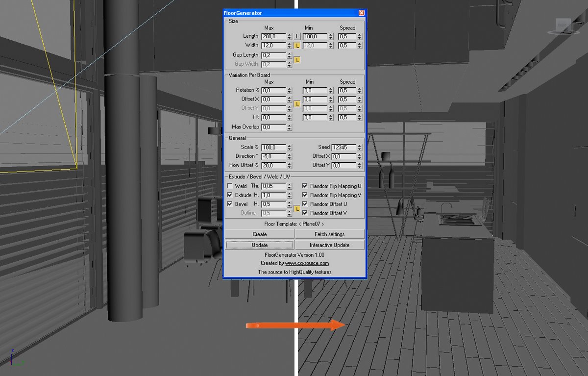Click the Length Min value field
The image size is (588, 376).
pos(315,36)
